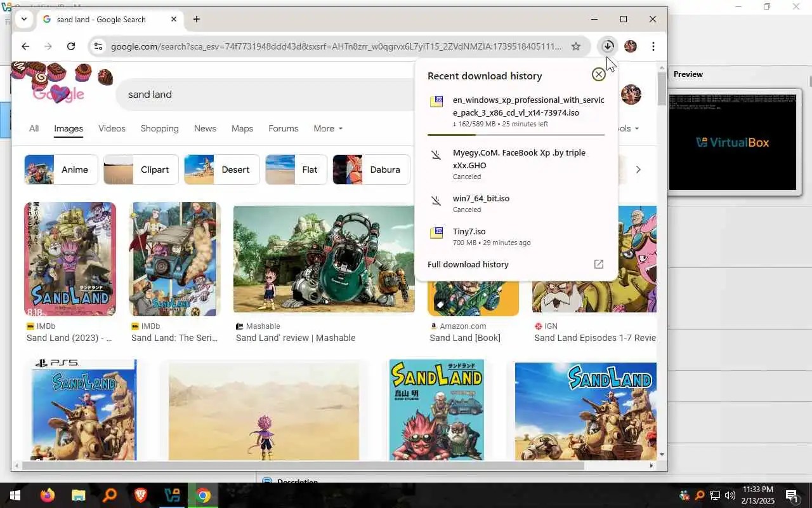Reload the Google search page
Viewport: 812px width, 508px height.
tap(71, 46)
